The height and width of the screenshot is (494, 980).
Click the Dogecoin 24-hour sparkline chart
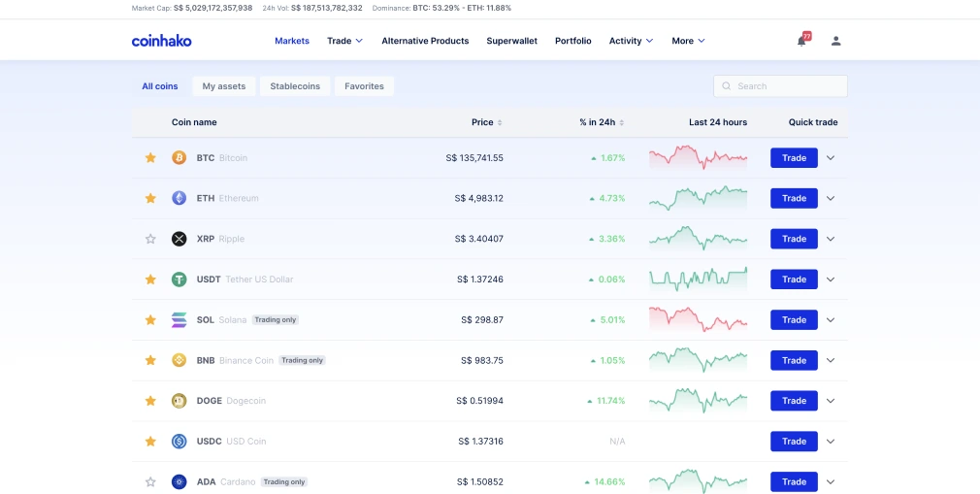point(698,401)
